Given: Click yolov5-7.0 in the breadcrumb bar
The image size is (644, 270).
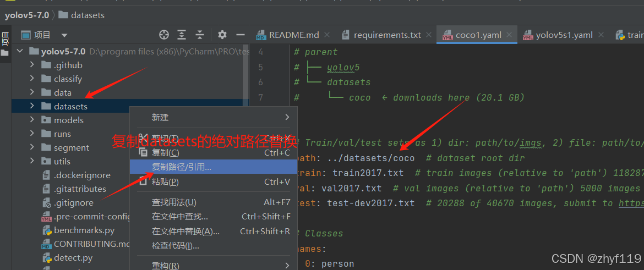Looking at the screenshot, I should pyautogui.click(x=27, y=15).
